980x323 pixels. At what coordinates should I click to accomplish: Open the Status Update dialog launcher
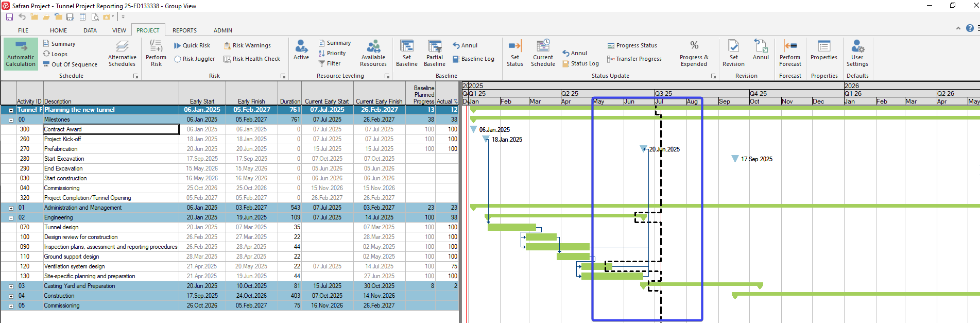pos(713,76)
